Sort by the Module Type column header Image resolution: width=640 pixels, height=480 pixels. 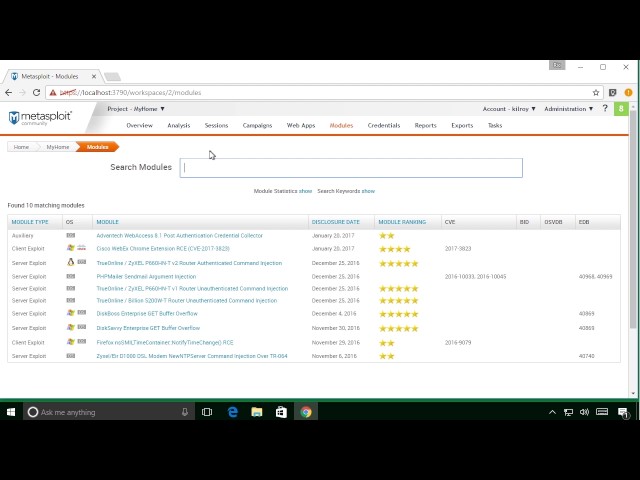[x=30, y=222]
